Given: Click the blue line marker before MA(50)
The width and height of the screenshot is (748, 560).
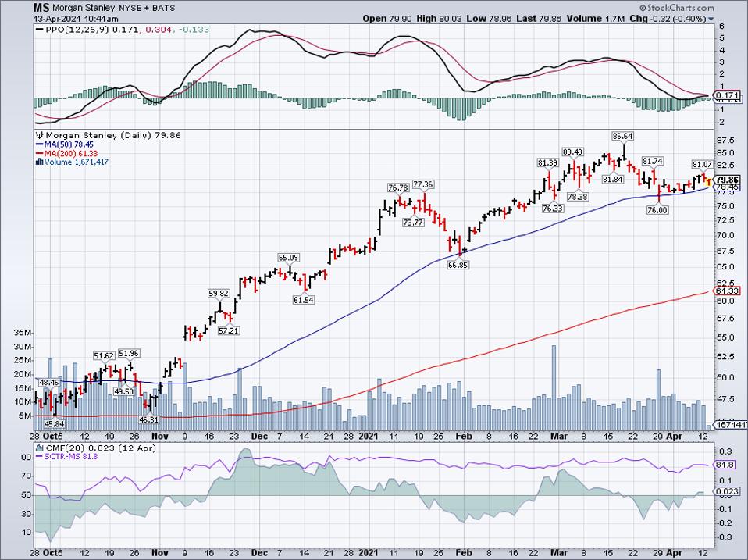Looking at the screenshot, I should tap(40, 144).
